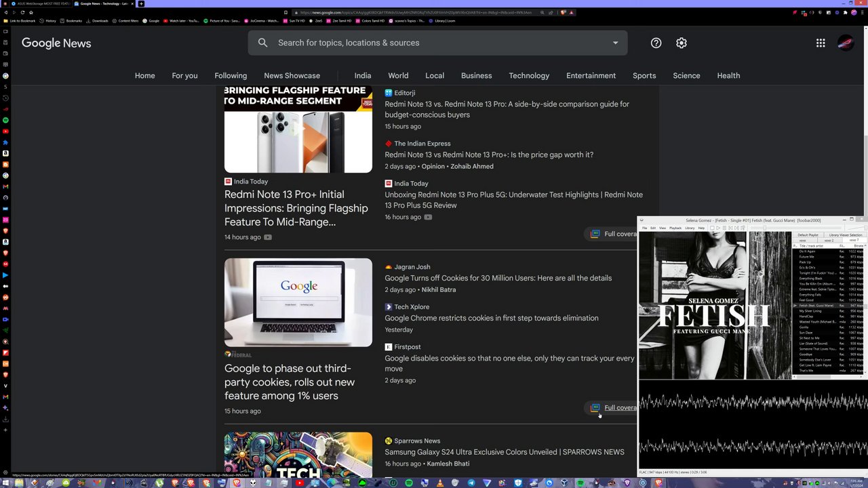Open Sports news section
The width and height of the screenshot is (868, 488).
pos(644,75)
